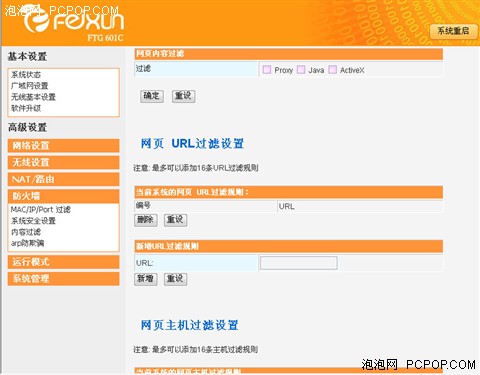Check the ActiveX filter option

click(333, 69)
